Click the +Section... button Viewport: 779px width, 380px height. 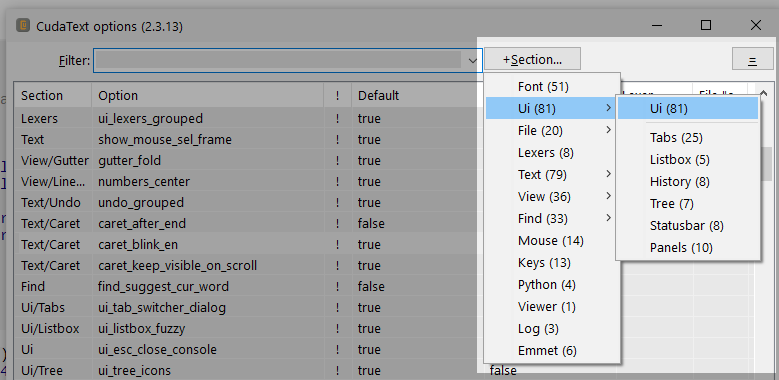[532, 59]
